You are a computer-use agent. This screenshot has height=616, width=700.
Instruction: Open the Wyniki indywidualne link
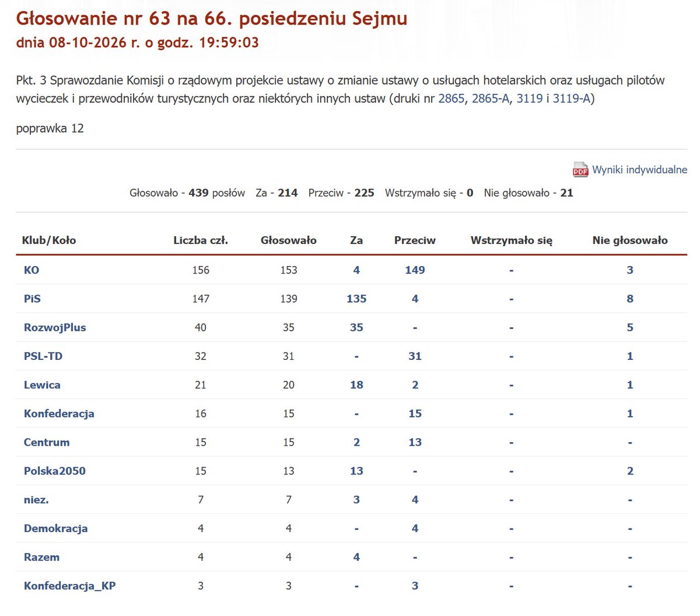pos(639,170)
